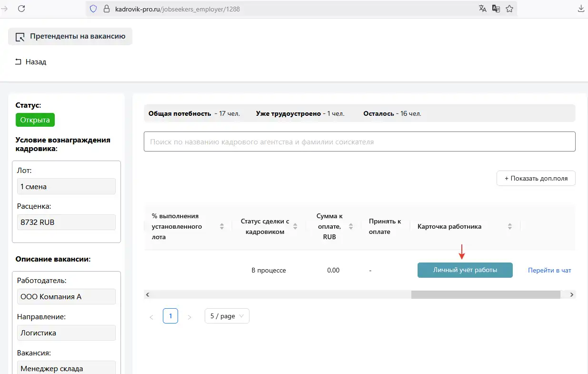Sort by Карточка работника column
This screenshot has width=588, height=374.
click(509, 226)
